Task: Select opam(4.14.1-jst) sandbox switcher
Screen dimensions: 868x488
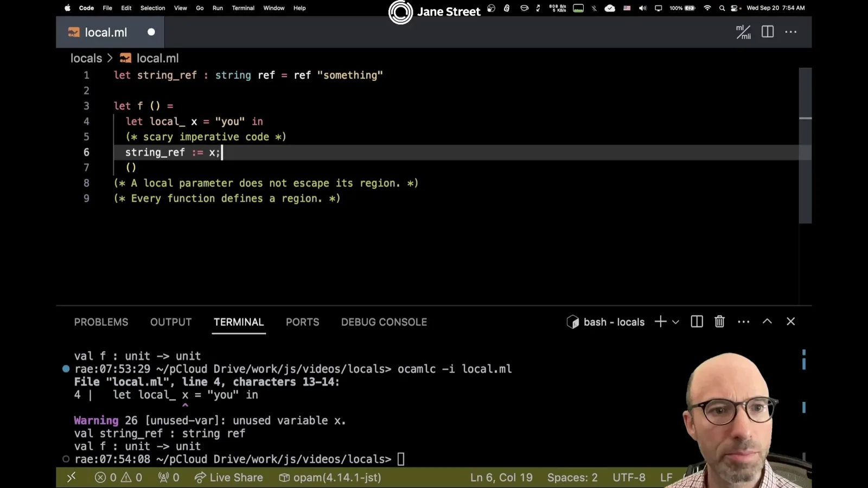Action: point(330,477)
